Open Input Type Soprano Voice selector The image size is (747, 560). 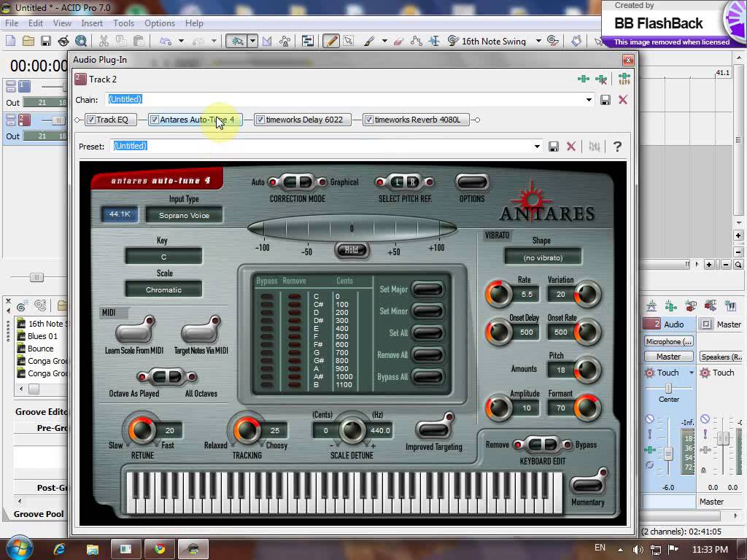pos(184,215)
